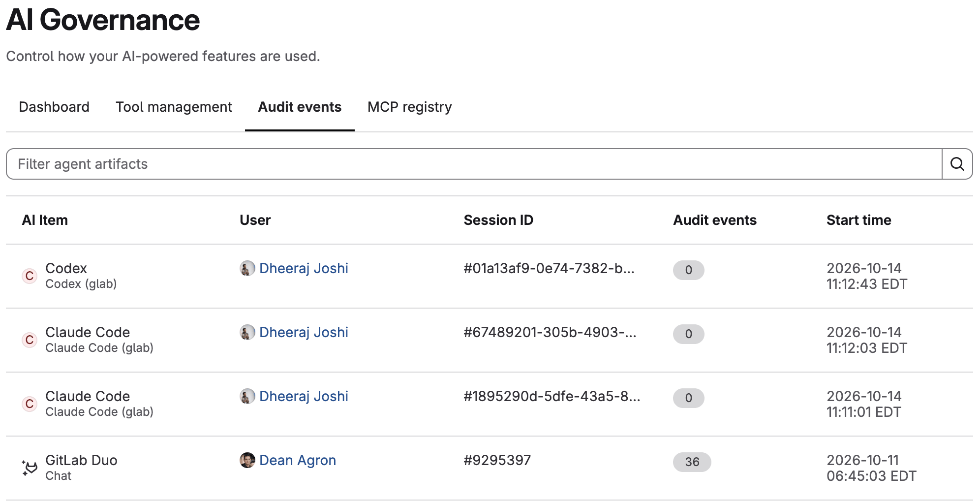Go to the MCP registry tab
The width and height of the screenshot is (980, 503).
409,107
